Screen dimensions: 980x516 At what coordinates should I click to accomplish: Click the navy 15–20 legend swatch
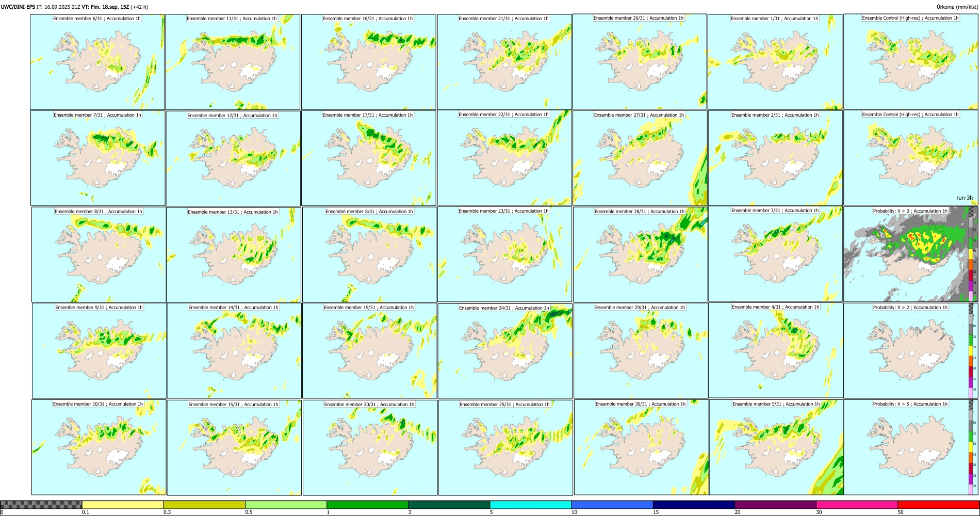coord(694,505)
